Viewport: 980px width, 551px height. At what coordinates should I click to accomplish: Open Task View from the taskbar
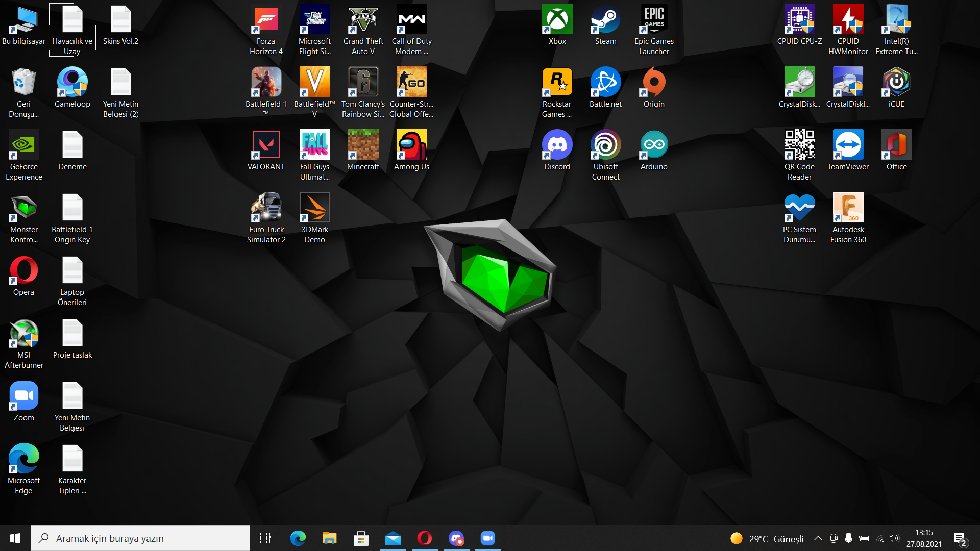click(x=265, y=538)
